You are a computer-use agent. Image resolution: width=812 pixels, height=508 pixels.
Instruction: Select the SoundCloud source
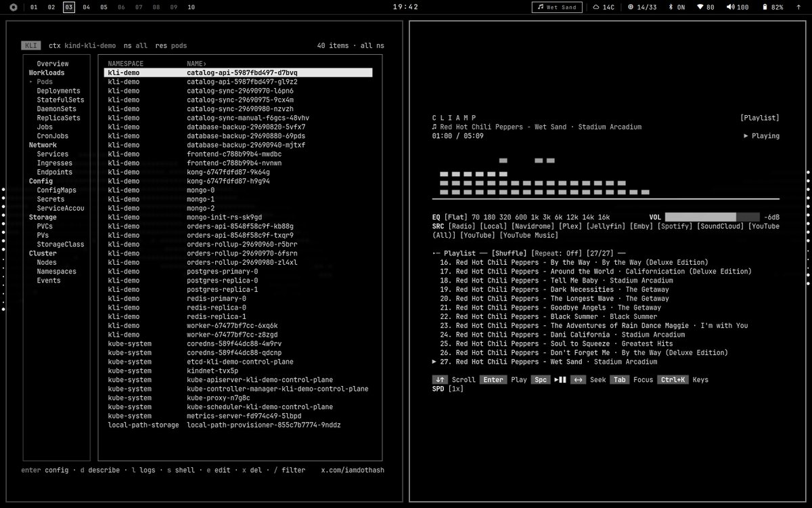pyautogui.click(x=722, y=226)
